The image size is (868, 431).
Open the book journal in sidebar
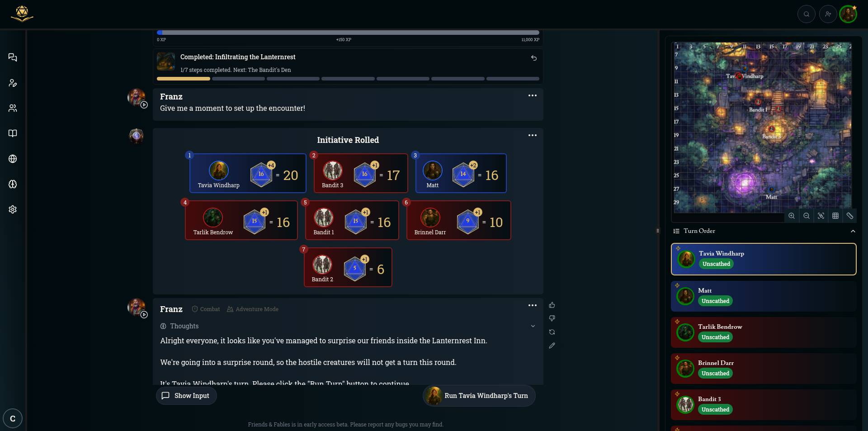(13, 133)
